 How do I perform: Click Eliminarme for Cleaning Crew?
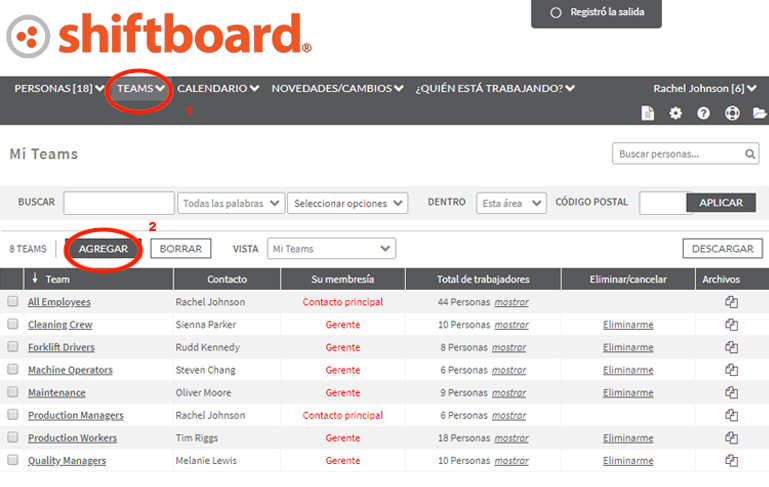tap(628, 325)
